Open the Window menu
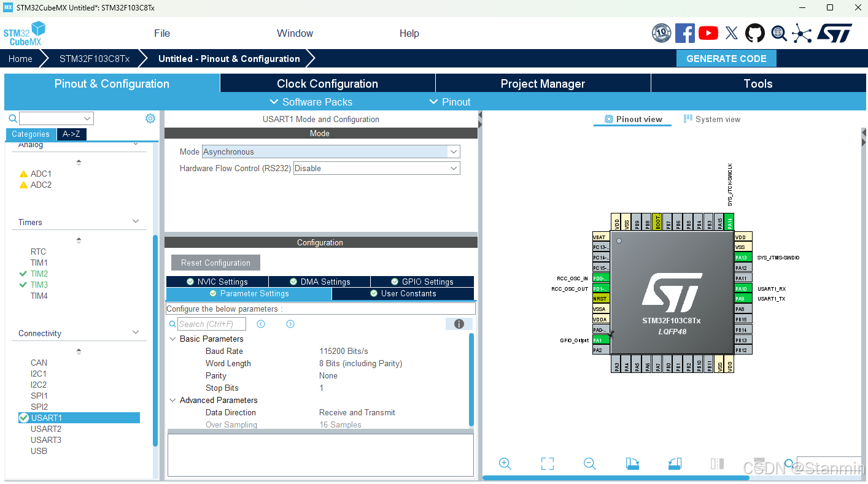 coord(295,33)
